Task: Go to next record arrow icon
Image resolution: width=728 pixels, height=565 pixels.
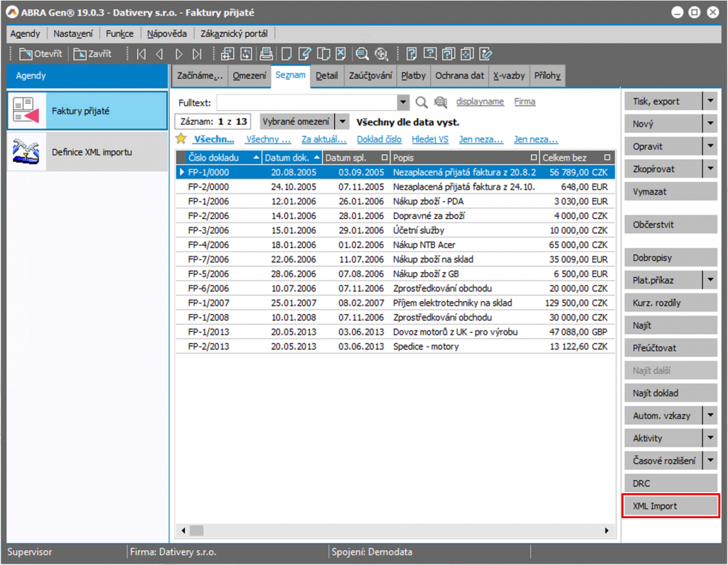Action: coord(178,54)
